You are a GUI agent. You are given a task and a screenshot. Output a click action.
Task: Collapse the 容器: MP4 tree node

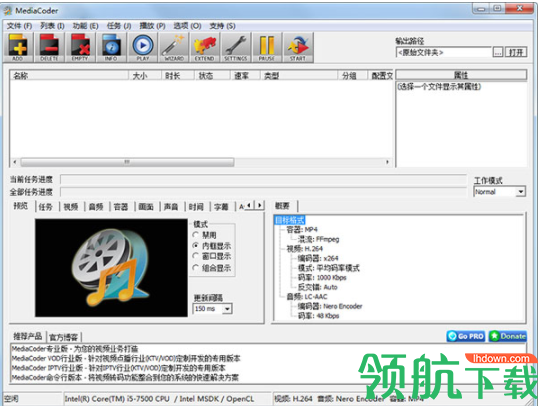tap(302, 230)
